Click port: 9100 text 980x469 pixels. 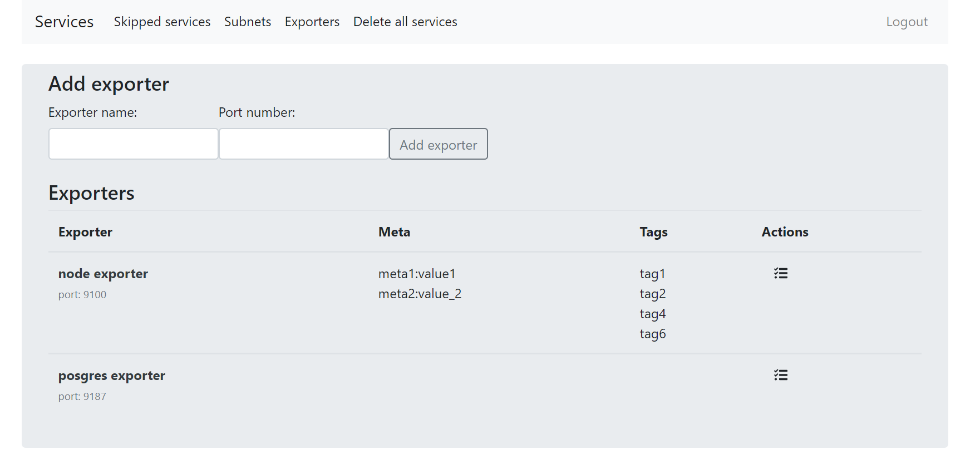(82, 295)
